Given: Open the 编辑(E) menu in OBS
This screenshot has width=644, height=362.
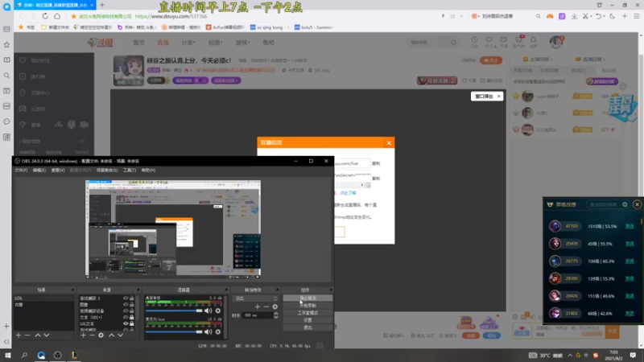Looking at the screenshot, I should tap(39, 170).
